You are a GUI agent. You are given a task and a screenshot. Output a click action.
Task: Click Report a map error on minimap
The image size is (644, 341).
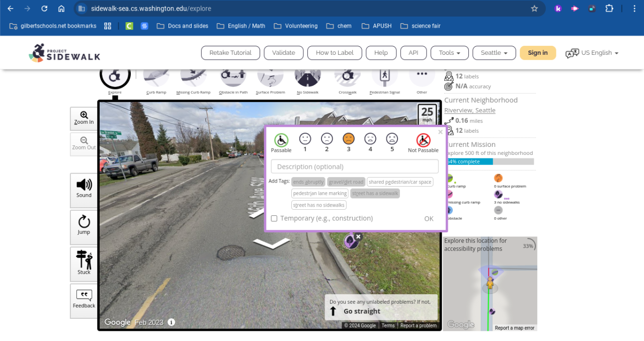[515, 328]
